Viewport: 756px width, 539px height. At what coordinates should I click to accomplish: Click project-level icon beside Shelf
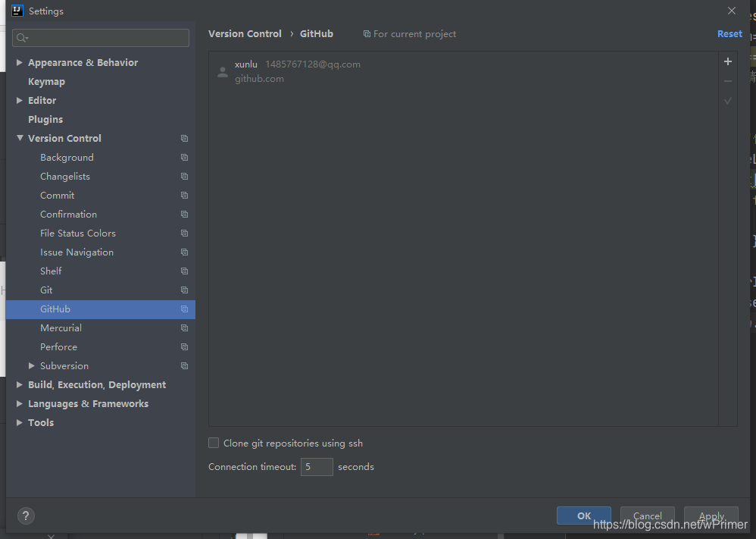tap(184, 271)
